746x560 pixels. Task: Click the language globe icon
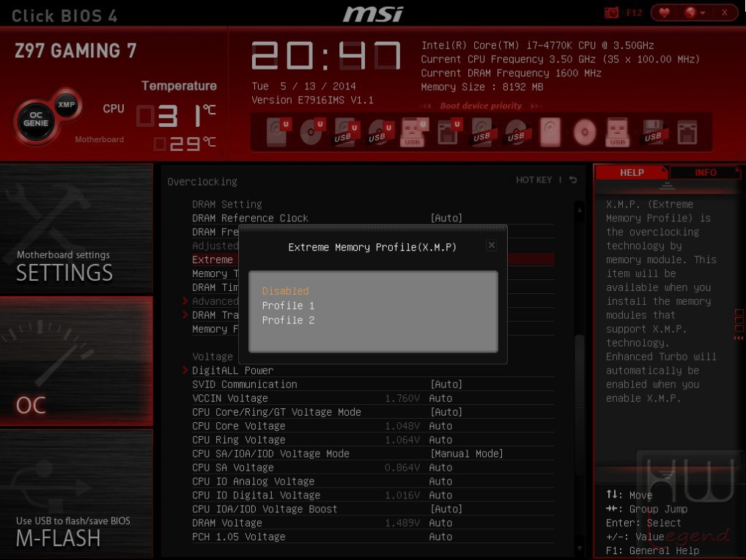pos(690,13)
